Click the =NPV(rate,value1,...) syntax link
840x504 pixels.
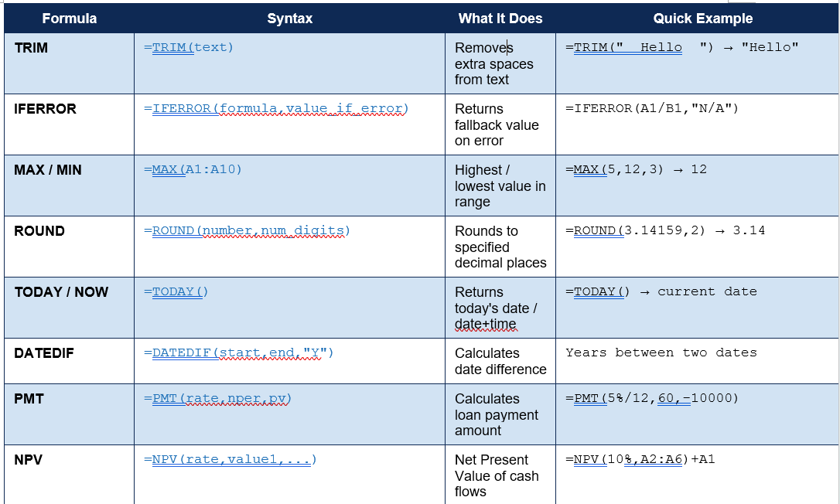(x=230, y=459)
